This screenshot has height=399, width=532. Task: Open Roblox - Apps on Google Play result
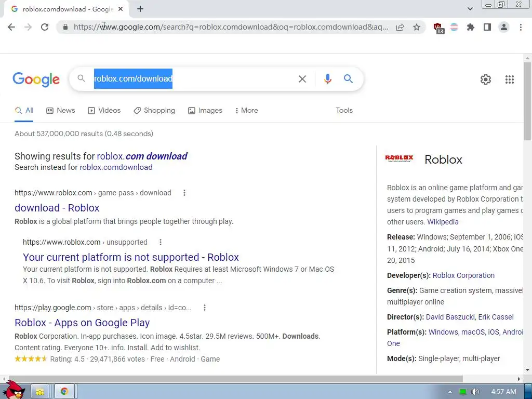coord(82,323)
